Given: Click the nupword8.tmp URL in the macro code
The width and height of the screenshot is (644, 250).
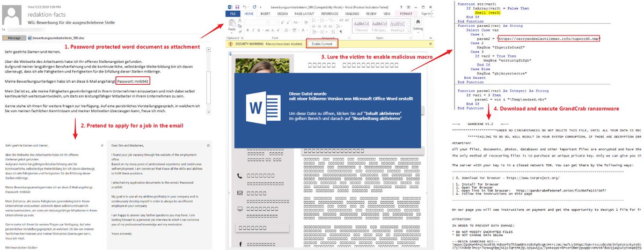Looking at the screenshot, I should click(548, 39).
